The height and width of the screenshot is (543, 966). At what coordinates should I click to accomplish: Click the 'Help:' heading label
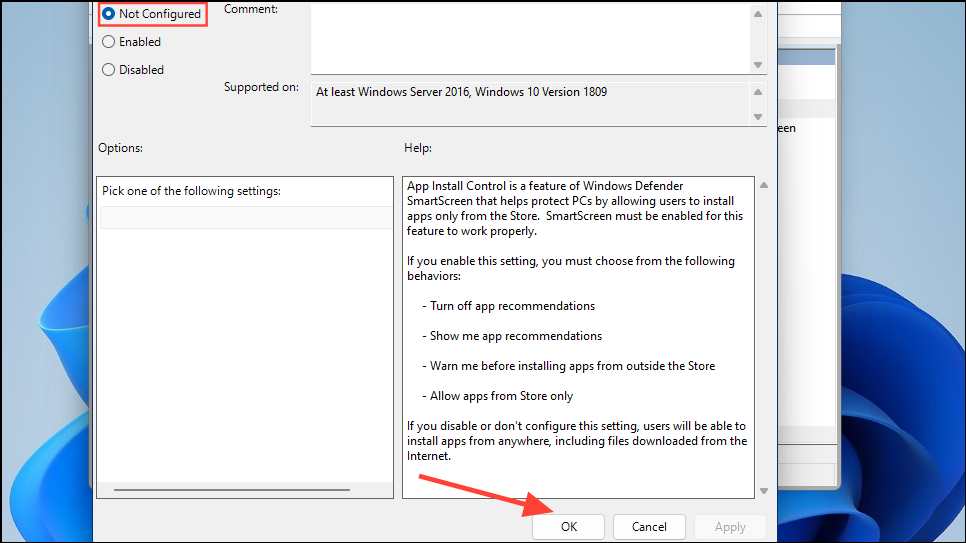(418, 148)
